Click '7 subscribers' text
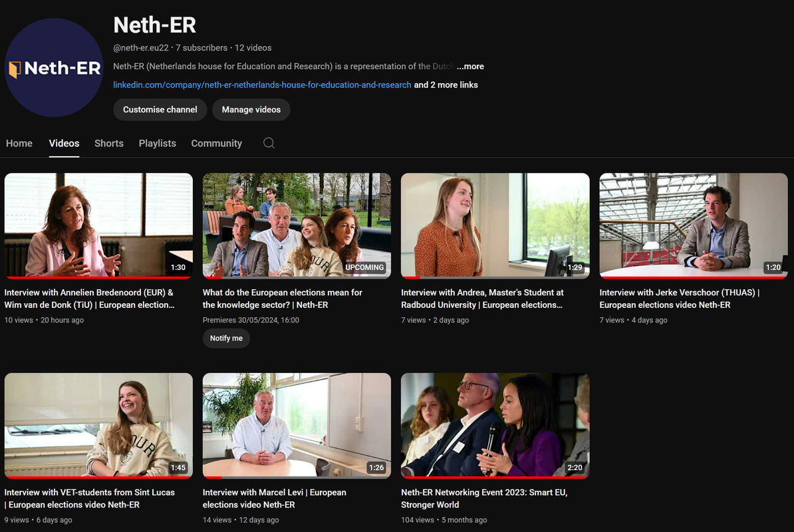 201,48
